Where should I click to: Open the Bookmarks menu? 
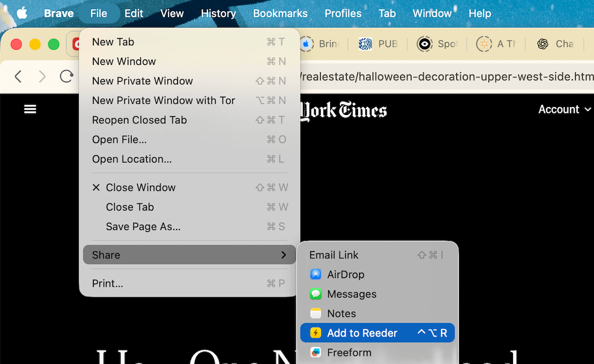point(280,14)
